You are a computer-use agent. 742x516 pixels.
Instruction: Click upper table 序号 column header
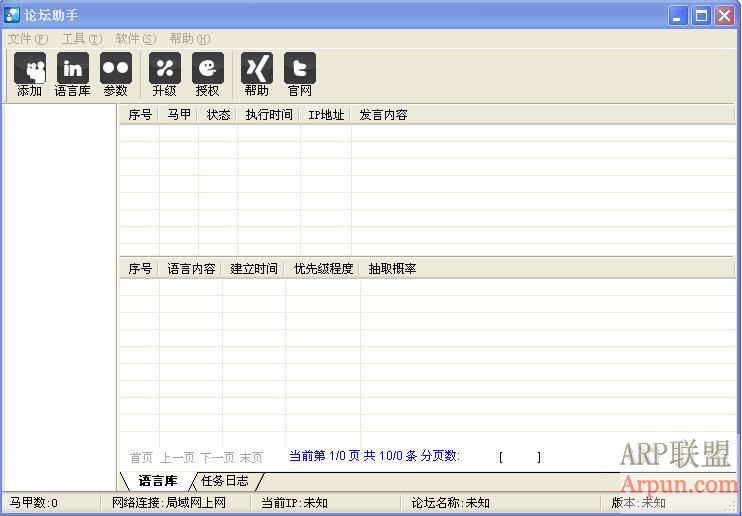[140, 115]
